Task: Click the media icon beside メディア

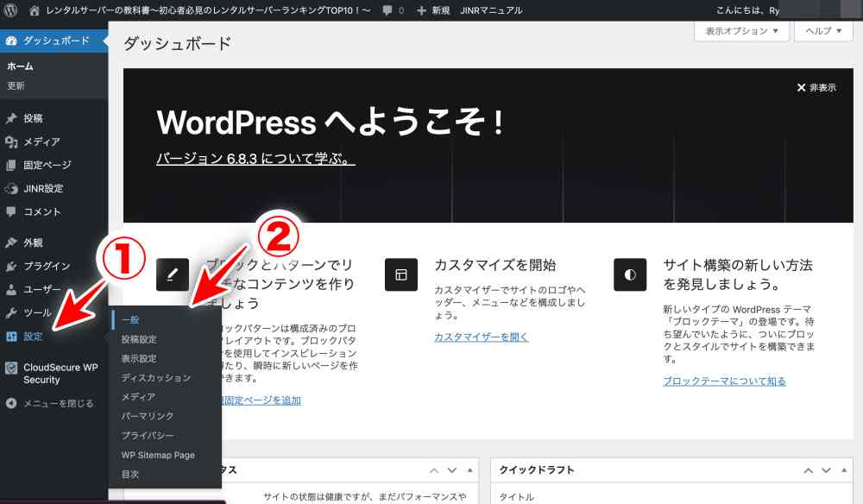Action: click(11, 142)
